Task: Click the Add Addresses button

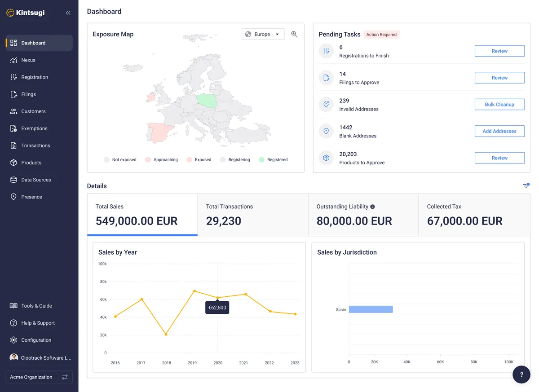Action: click(499, 131)
